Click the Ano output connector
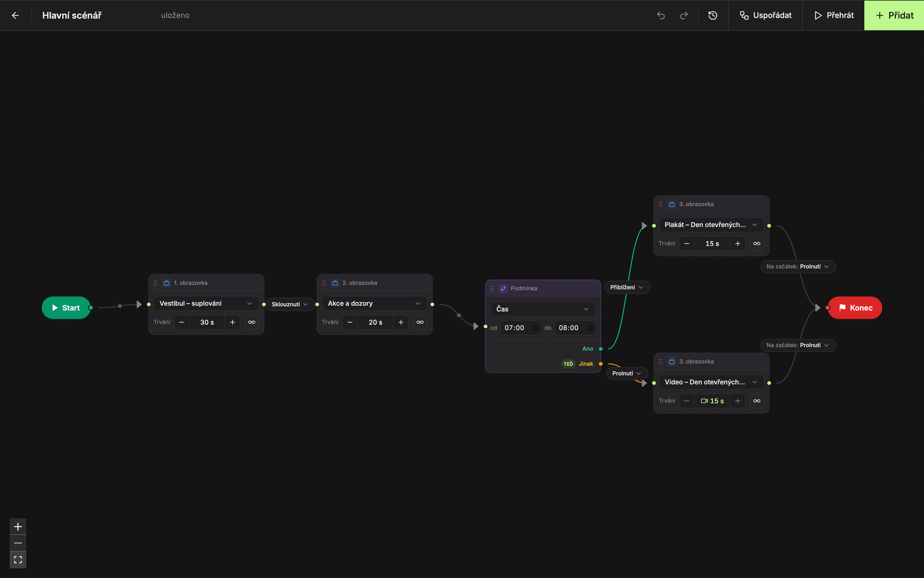This screenshot has height=578, width=924. click(x=601, y=349)
